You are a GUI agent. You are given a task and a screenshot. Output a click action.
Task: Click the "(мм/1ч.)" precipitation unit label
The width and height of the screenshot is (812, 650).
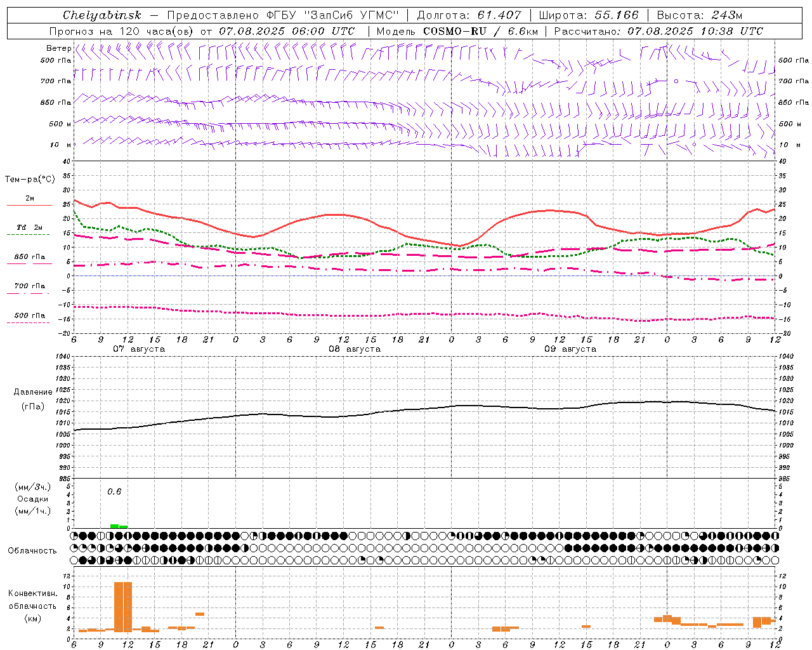click(x=33, y=511)
